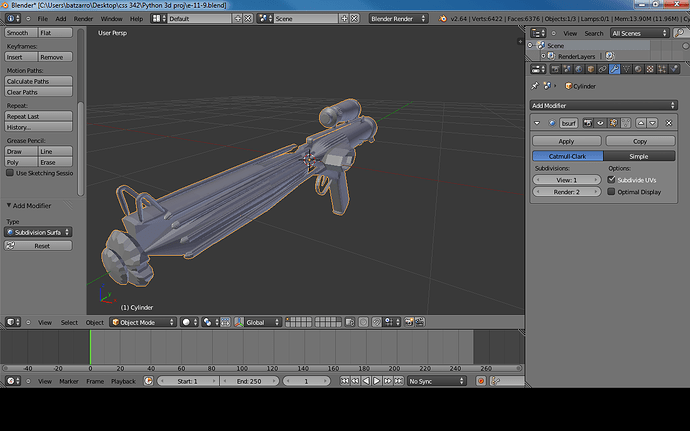
Task: Remove the Subsurf modifier with X
Action: click(x=669, y=123)
